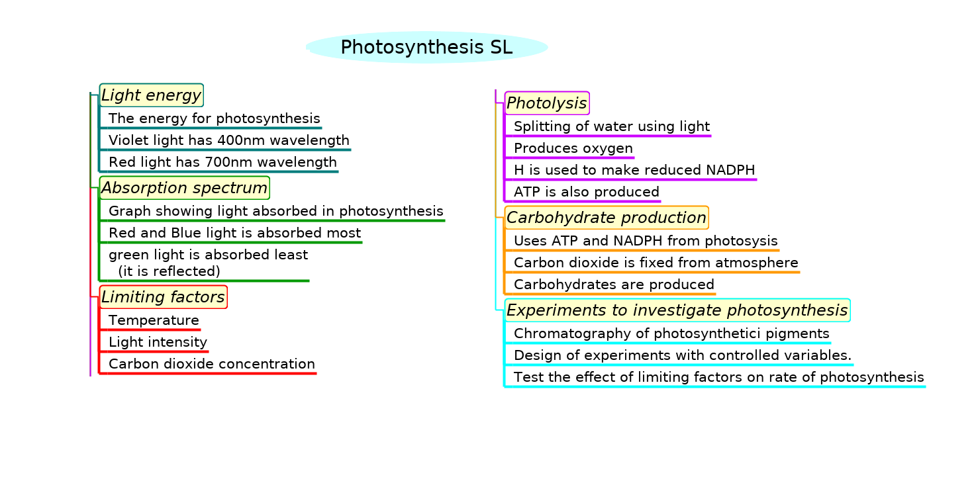Select the Temperature limiting factor
Screen dimensions: 980x483
tap(154, 320)
